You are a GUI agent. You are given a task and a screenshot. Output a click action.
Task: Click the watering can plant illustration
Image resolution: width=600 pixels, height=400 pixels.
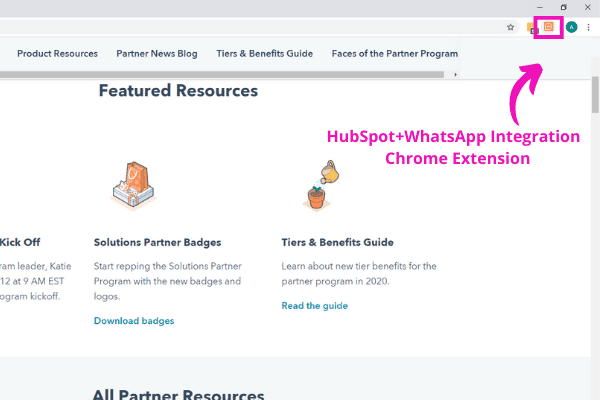tap(320, 185)
